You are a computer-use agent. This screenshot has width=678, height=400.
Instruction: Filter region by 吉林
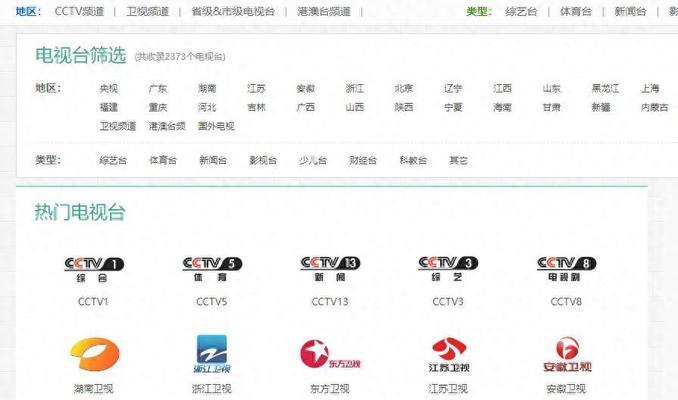point(256,107)
